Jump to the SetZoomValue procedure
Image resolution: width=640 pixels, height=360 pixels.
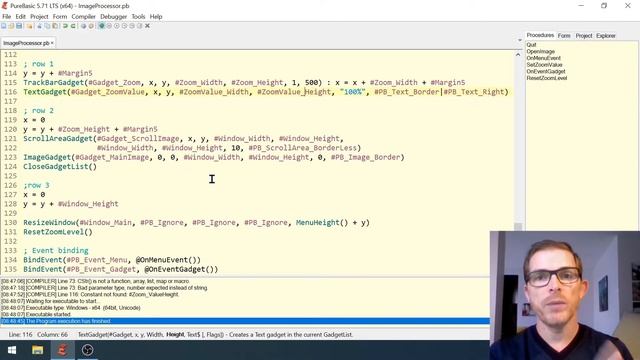(544, 64)
